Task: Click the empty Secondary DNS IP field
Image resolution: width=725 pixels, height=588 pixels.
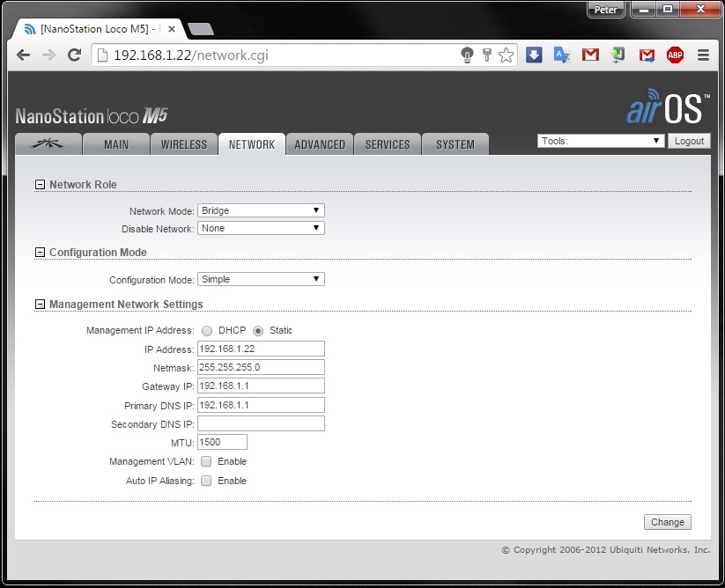Action: [261, 423]
